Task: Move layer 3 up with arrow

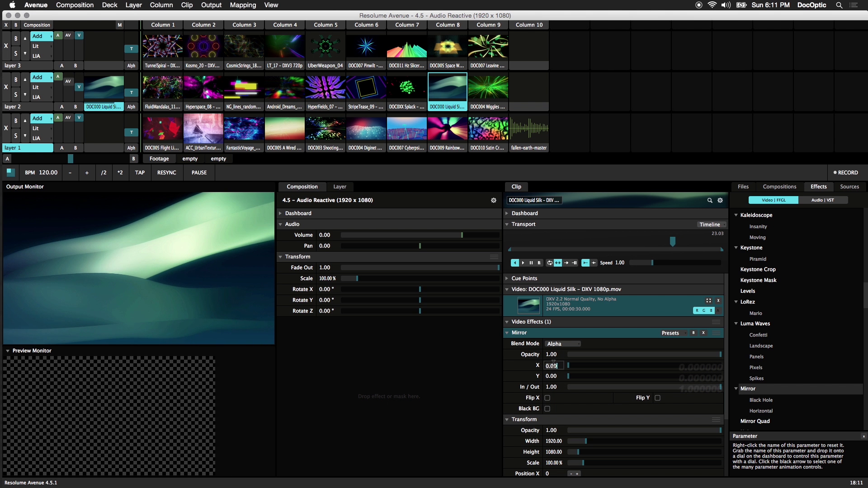Action: (x=25, y=38)
